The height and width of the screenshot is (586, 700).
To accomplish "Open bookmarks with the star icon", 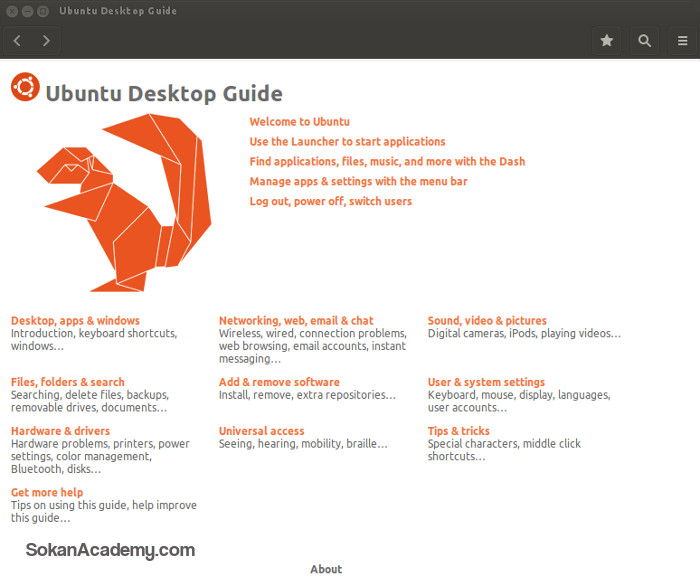I will pyautogui.click(x=606, y=41).
